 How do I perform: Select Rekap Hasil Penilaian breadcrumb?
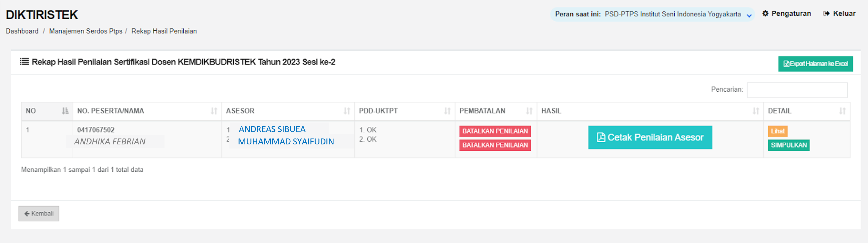click(x=164, y=31)
